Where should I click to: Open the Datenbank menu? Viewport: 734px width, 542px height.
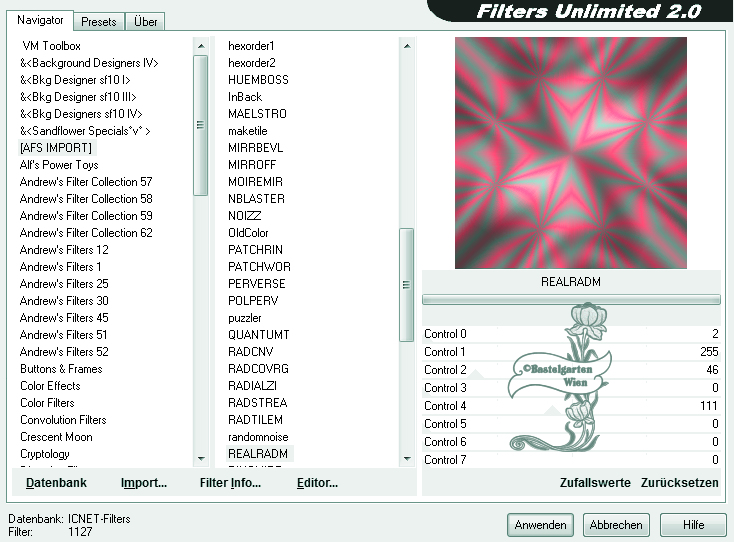pos(56,483)
